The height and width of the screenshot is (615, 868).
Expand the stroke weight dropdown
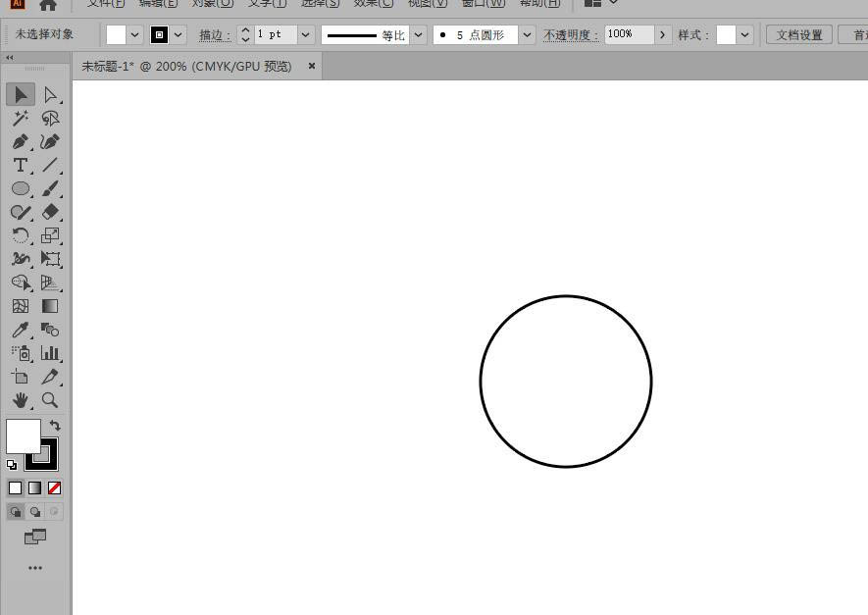306,35
